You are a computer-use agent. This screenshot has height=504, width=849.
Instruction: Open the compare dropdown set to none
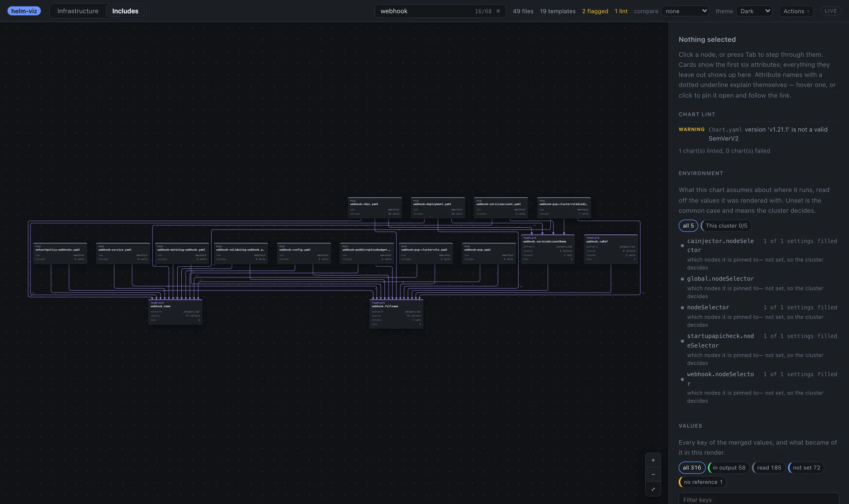[x=685, y=11]
